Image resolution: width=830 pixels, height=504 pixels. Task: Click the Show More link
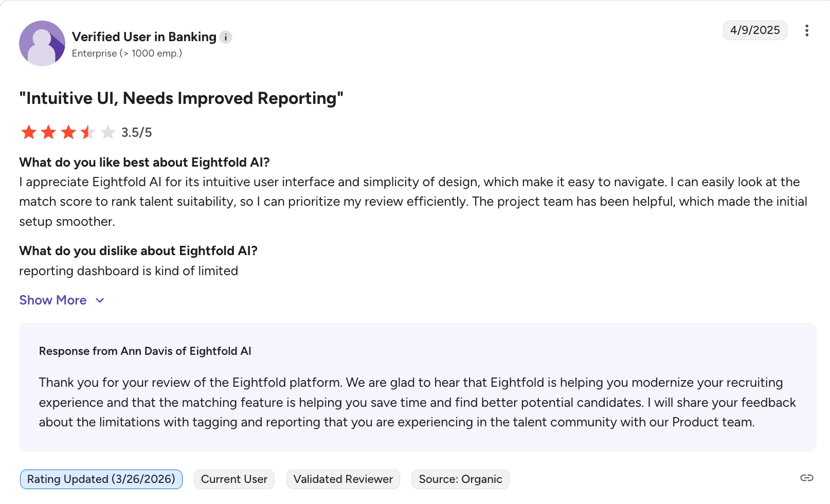point(53,300)
